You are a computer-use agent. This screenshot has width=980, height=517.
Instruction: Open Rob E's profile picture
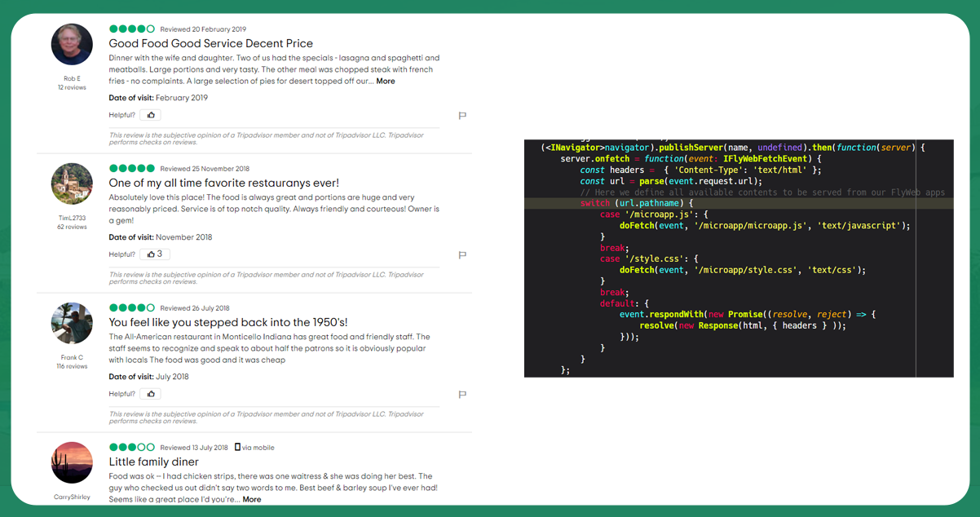point(72,44)
